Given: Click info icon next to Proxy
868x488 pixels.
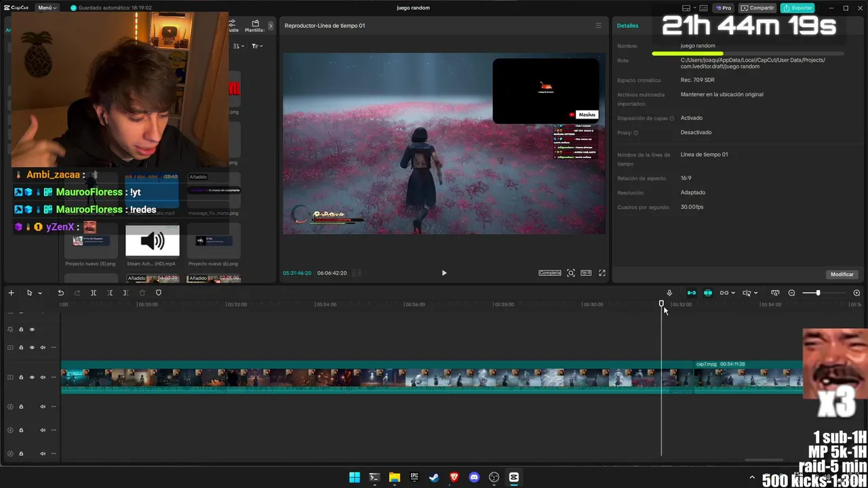Looking at the screenshot, I should [635, 133].
